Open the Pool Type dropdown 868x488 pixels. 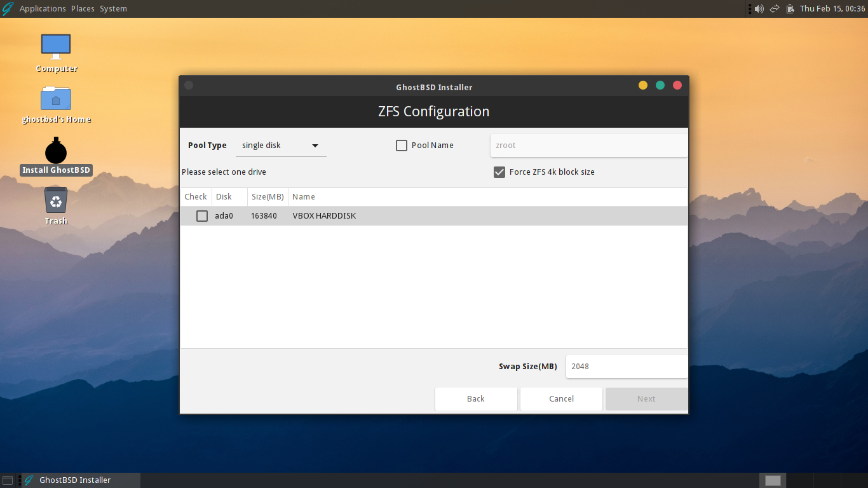click(x=281, y=146)
